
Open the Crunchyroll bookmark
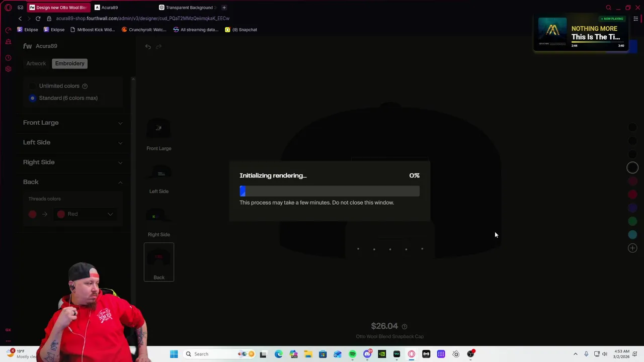coord(144,30)
